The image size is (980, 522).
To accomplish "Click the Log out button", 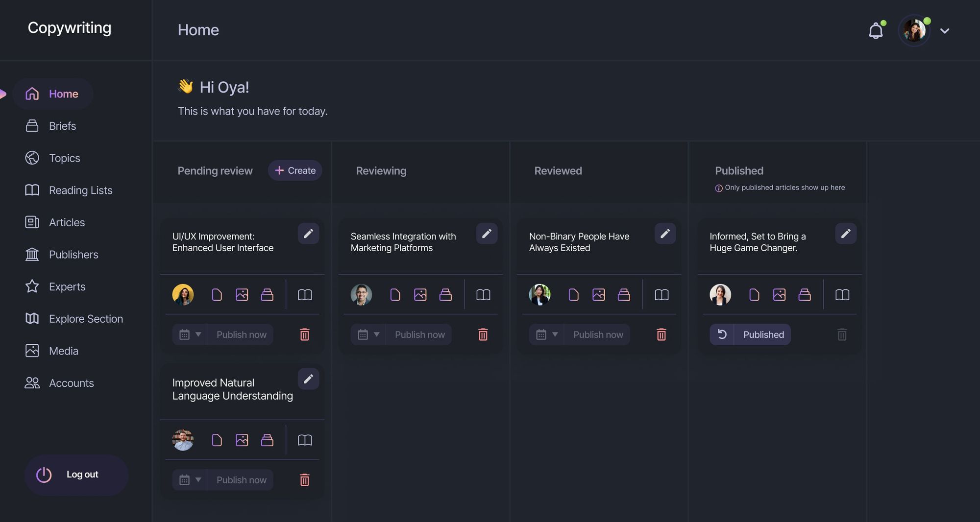I will pos(76,475).
